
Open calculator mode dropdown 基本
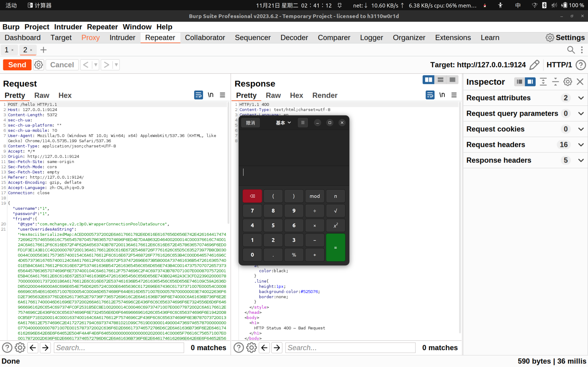click(283, 123)
